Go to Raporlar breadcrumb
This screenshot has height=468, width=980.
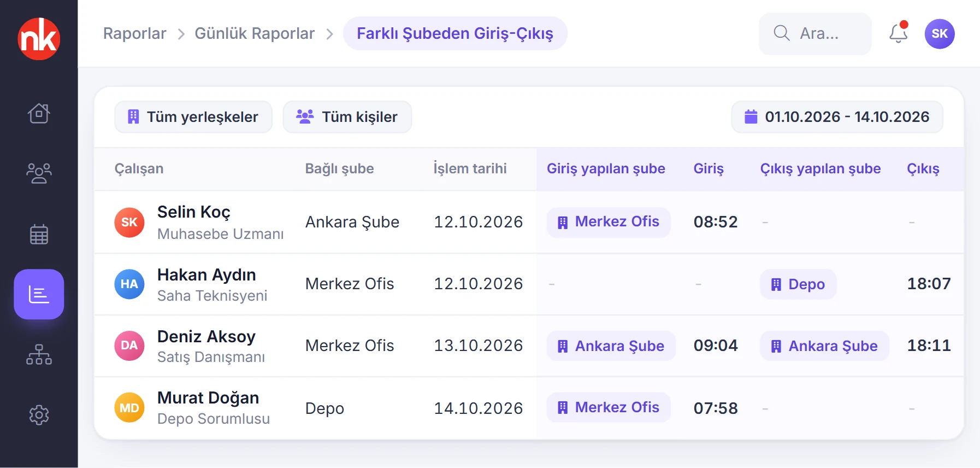(x=135, y=33)
